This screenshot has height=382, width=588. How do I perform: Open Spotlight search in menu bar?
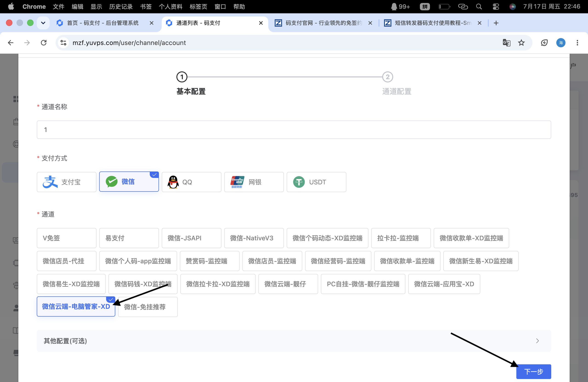tap(479, 6)
